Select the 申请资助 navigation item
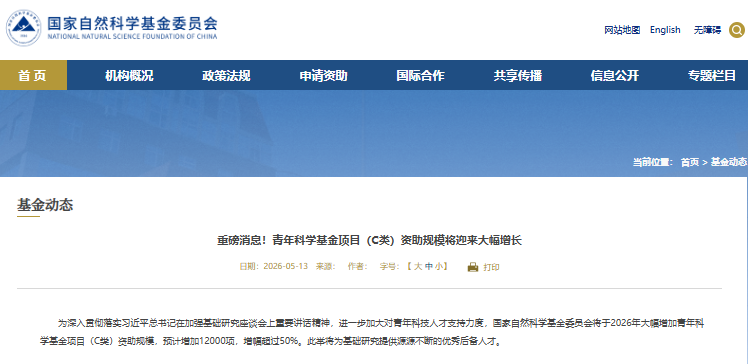 click(323, 75)
